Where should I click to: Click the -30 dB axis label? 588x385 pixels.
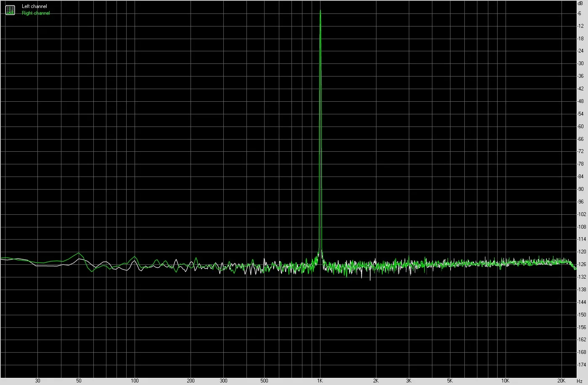pos(580,63)
